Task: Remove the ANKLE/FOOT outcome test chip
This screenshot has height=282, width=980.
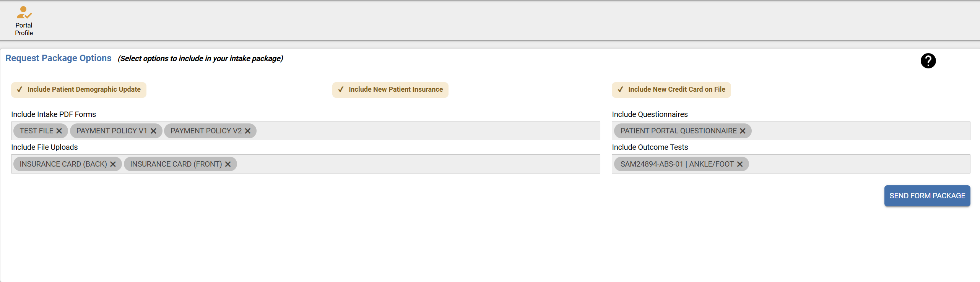Action: [740, 164]
